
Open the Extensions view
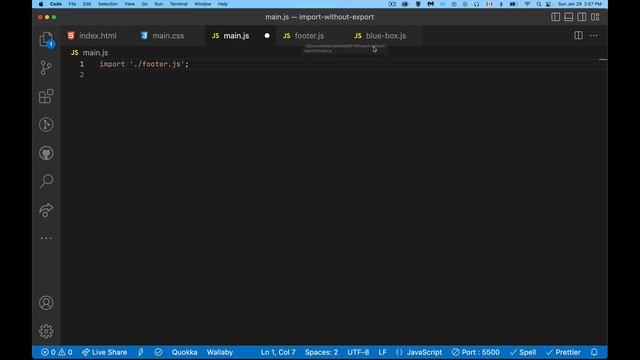(x=46, y=96)
